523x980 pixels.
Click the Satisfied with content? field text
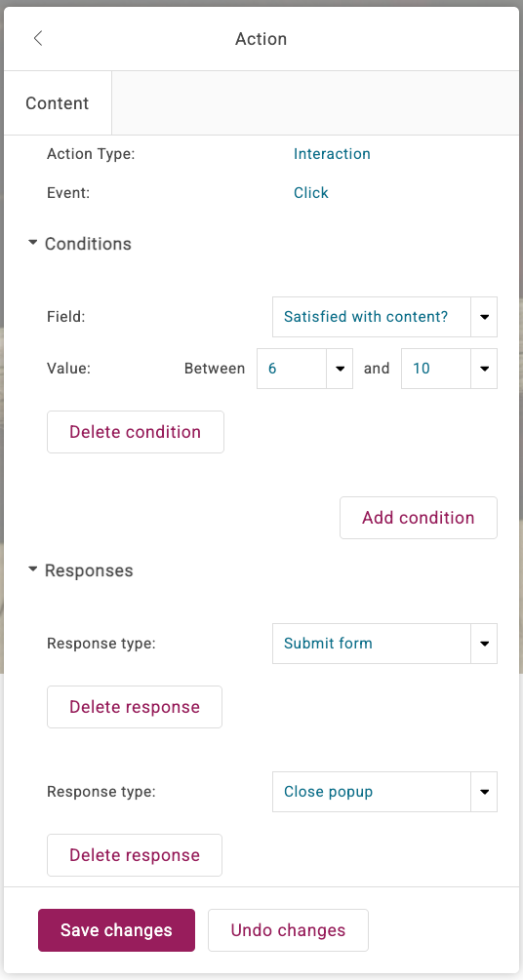point(366,317)
